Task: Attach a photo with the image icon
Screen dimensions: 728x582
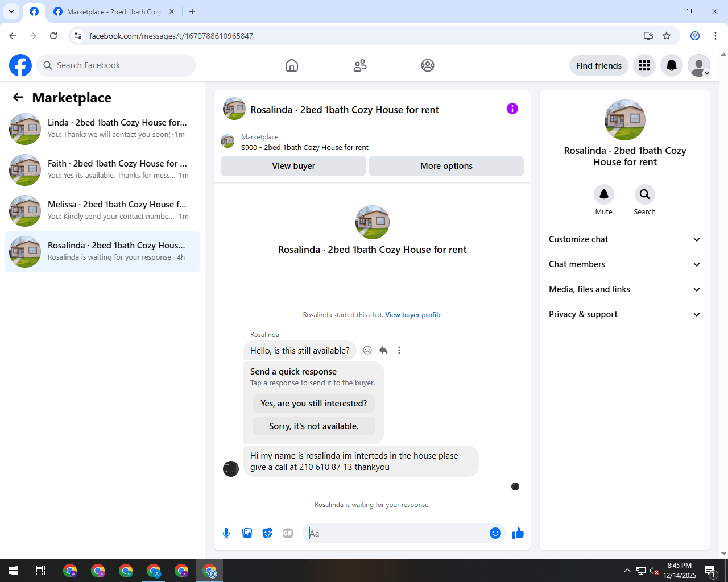Action: point(247,533)
